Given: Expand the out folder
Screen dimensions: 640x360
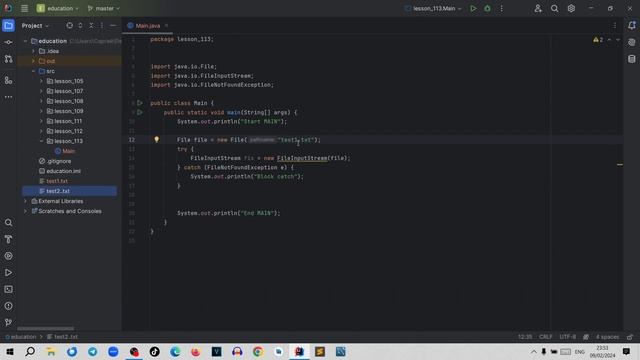Looking at the screenshot, I should click(33, 61).
